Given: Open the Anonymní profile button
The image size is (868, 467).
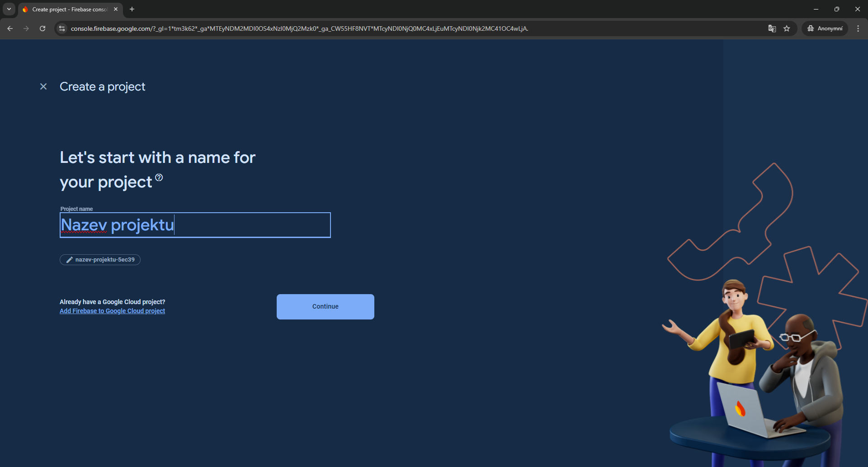Looking at the screenshot, I should 825,29.
